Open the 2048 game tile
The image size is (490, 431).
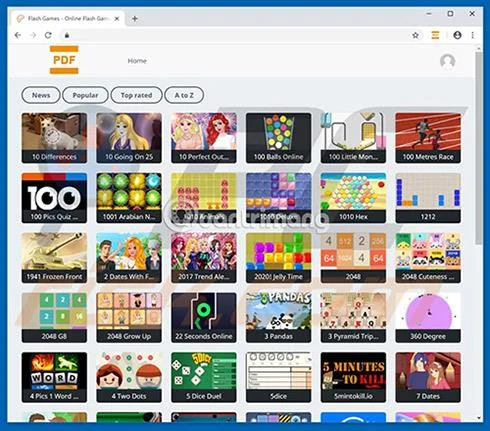[353, 258]
